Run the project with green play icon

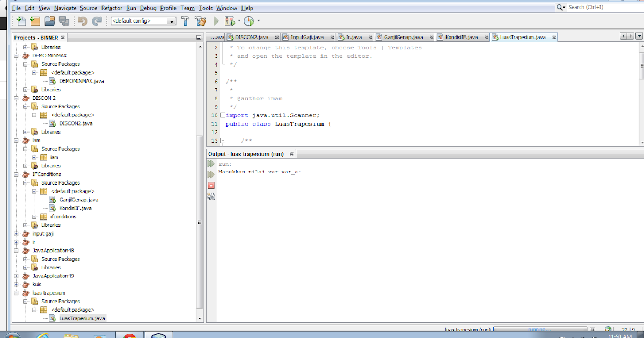(x=216, y=21)
